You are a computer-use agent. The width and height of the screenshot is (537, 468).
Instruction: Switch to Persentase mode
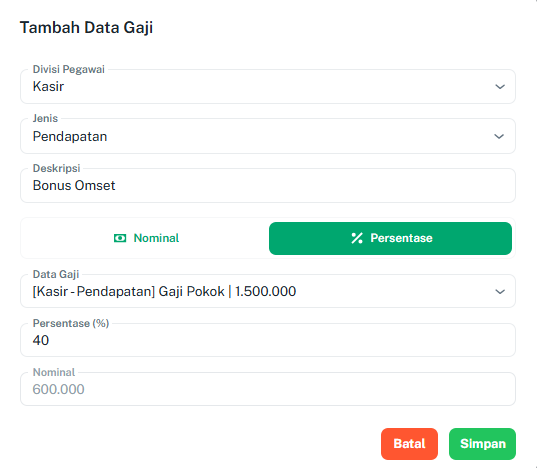click(390, 238)
